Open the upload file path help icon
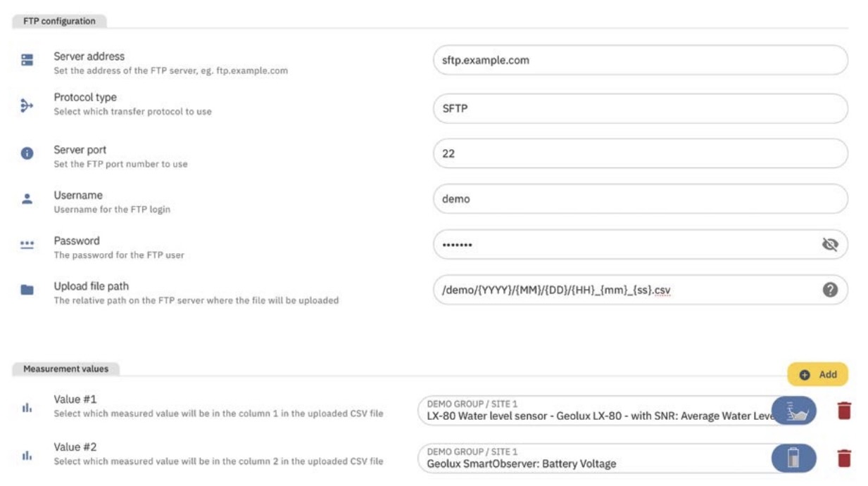This screenshot has height=486, width=868. [830, 290]
